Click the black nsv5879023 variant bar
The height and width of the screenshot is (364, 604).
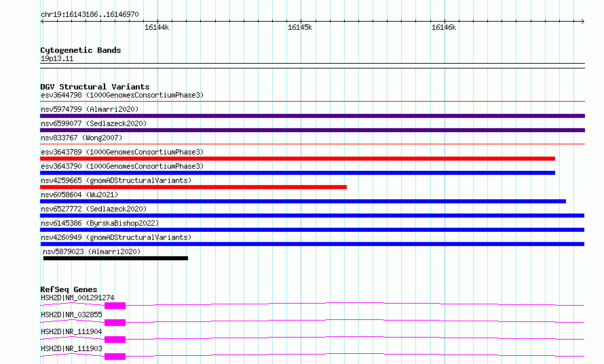[115, 258]
